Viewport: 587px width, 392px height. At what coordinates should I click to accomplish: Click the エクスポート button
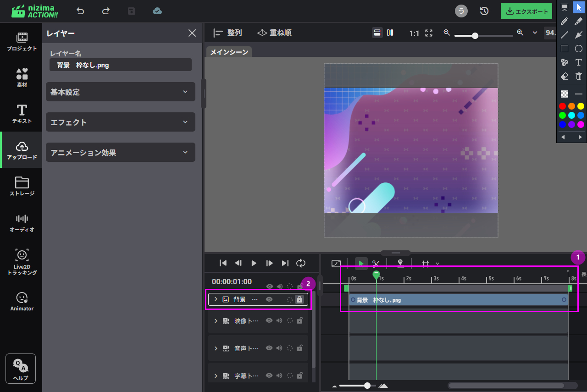pyautogui.click(x=526, y=11)
